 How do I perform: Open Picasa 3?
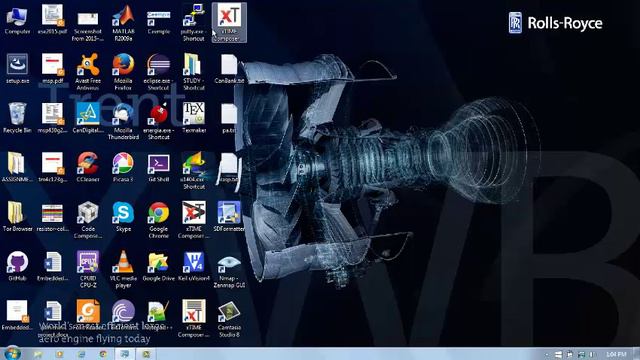coord(123,167)
